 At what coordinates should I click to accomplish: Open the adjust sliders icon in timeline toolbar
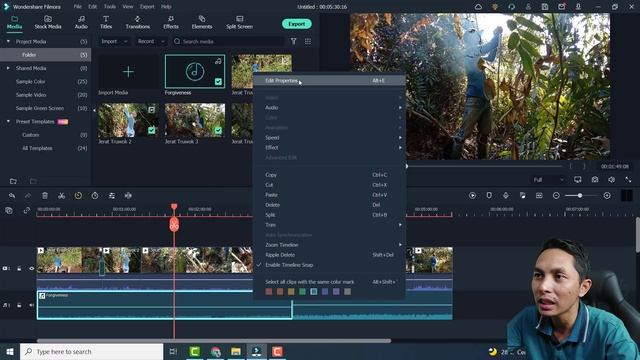111,196
